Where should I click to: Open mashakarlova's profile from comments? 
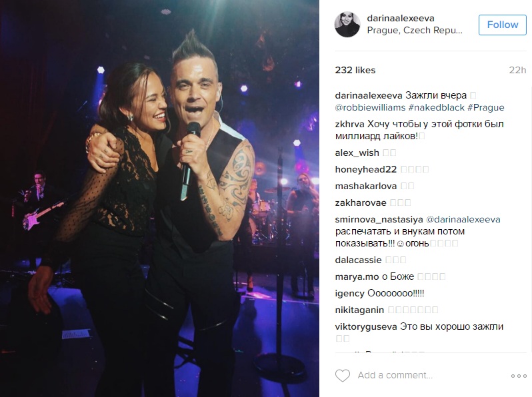366,186
